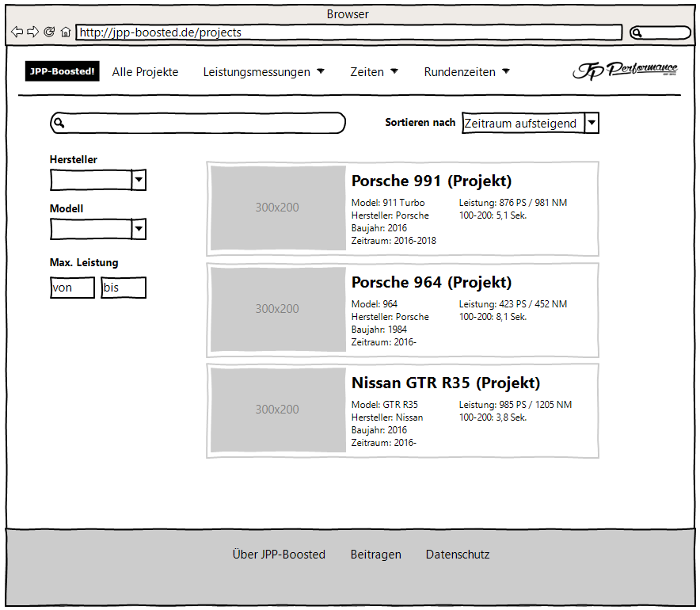Image resolution: width=700 pixels, height=610 pixels.
Task: Open the Zeiten menu
Action: coord(374,72)
